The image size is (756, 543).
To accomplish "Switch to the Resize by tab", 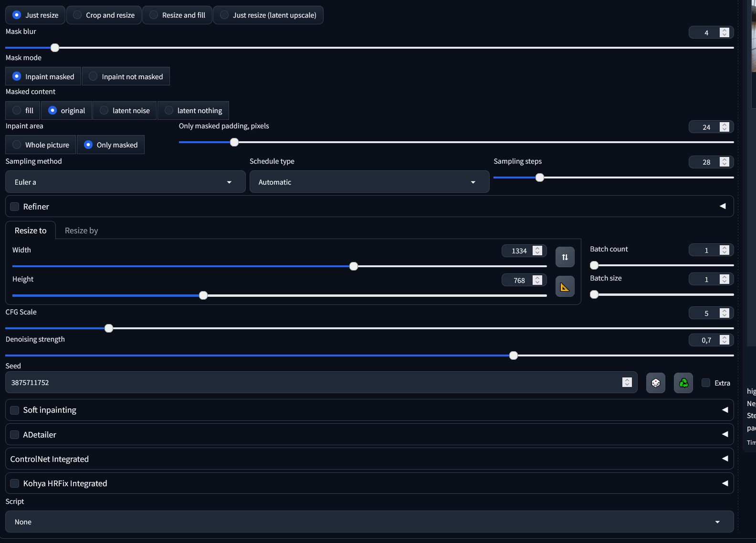I will tap(81, 230).
